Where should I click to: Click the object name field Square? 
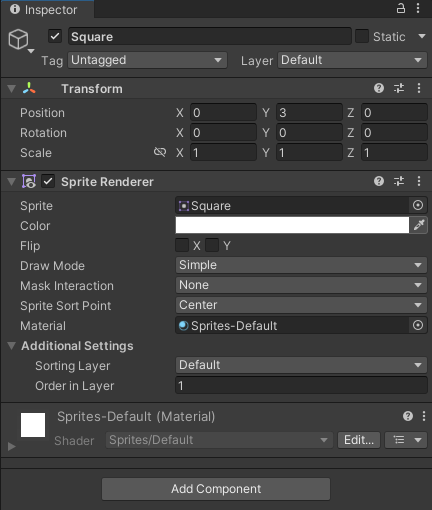pyautogui.click(x=210, y=36)
